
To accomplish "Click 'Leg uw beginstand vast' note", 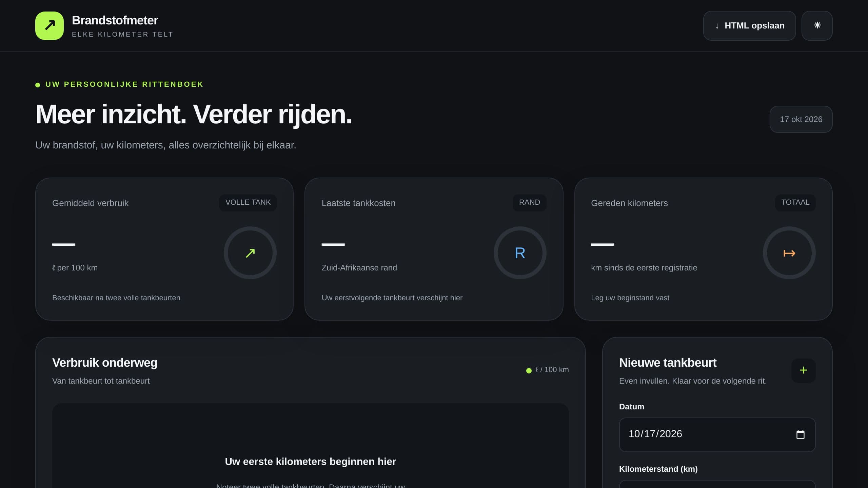I will click(x=630, y=298).
